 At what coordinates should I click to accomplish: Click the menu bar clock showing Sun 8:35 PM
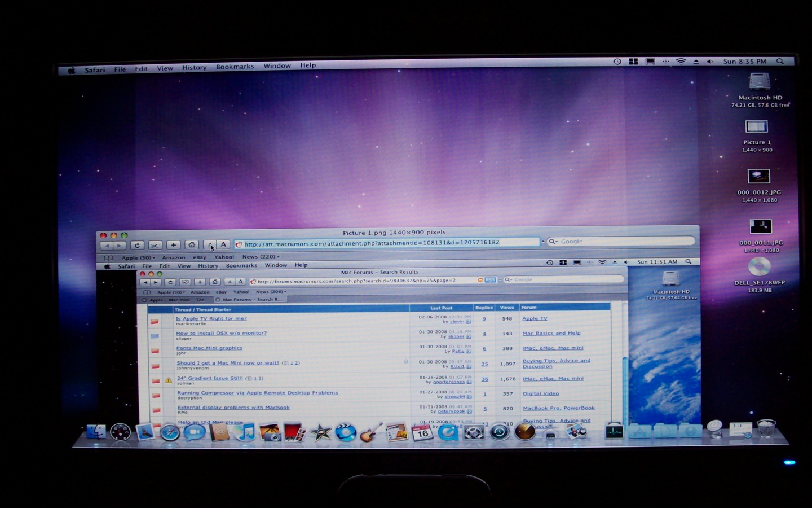click(x=744, y=62)
